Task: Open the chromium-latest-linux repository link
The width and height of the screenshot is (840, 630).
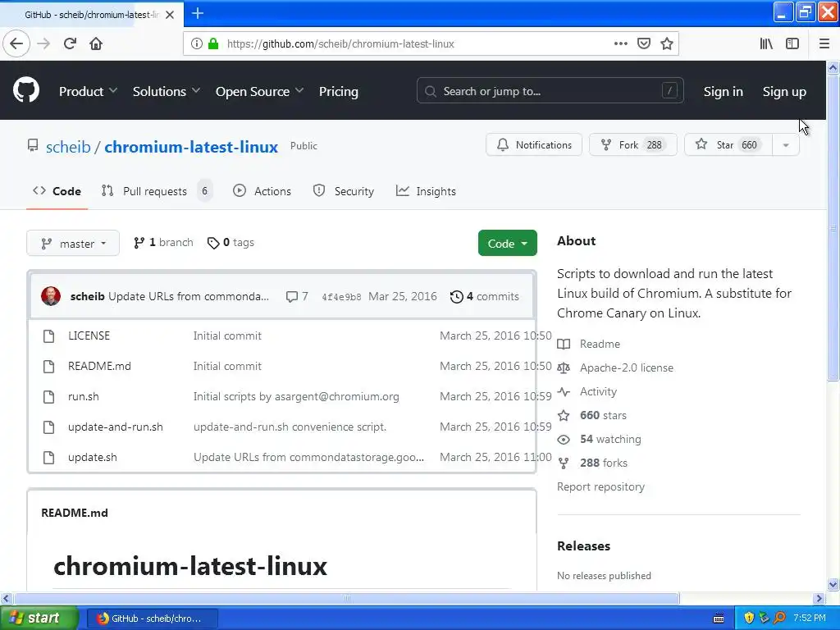Action: point(190,147)
